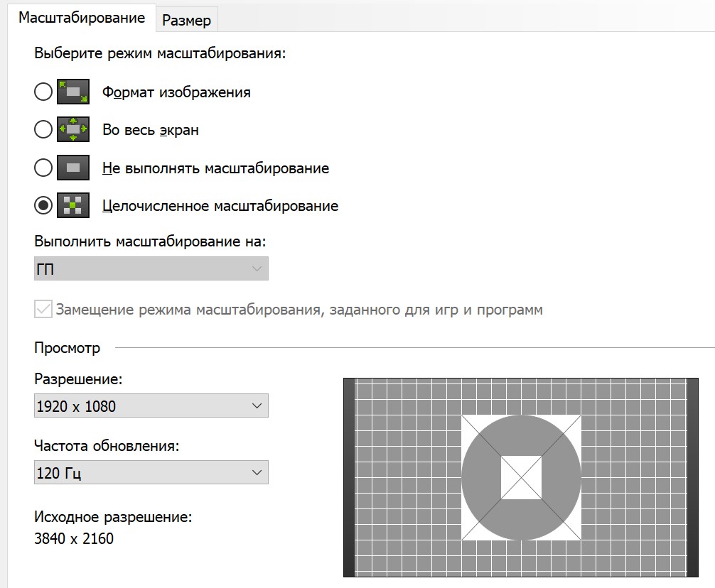Expand the 'Разрешение' 1920 x 1080 dropdown
This screenshot has height=588, width=715.
coord(151,406)
